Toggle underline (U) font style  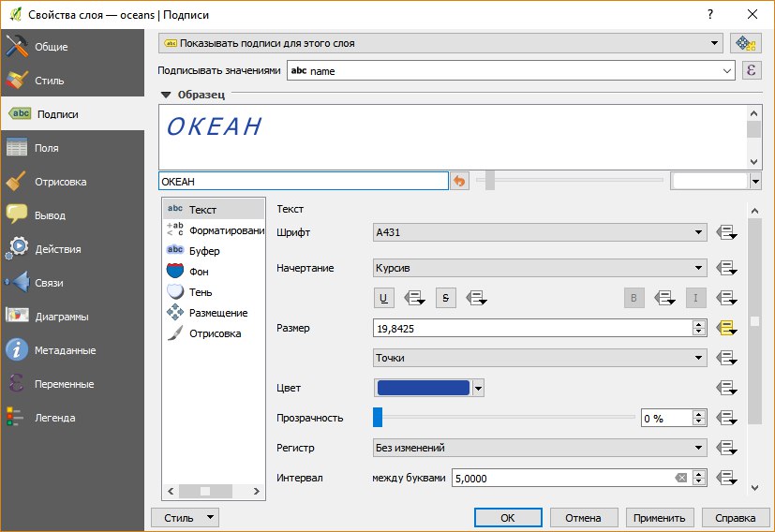coord(383,298)
